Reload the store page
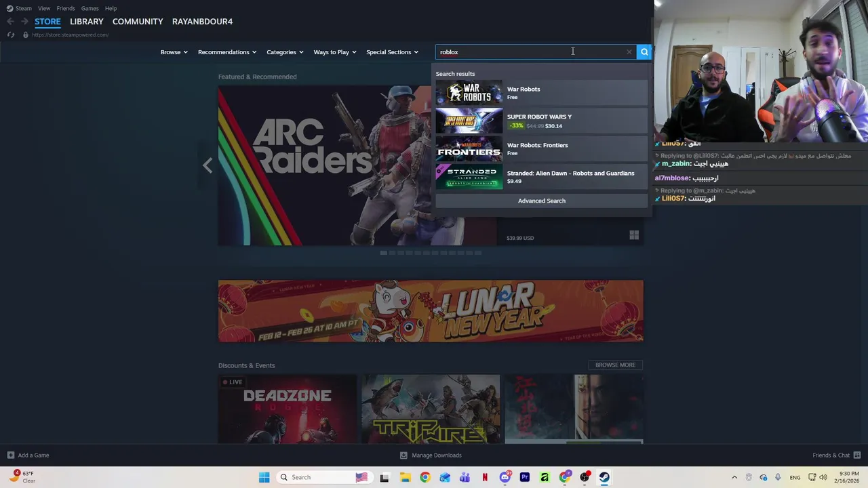 click(10, 35)
